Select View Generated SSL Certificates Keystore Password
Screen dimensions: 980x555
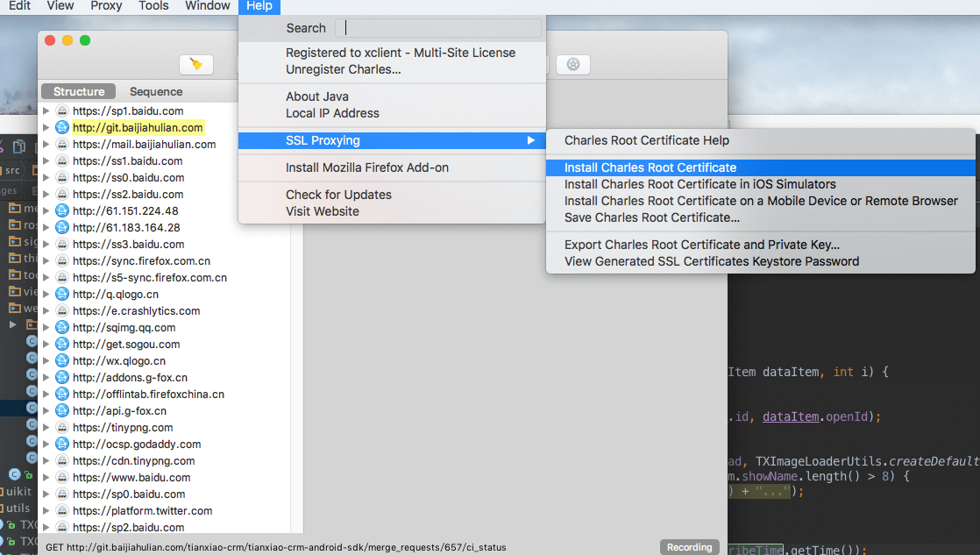[761, 261]
